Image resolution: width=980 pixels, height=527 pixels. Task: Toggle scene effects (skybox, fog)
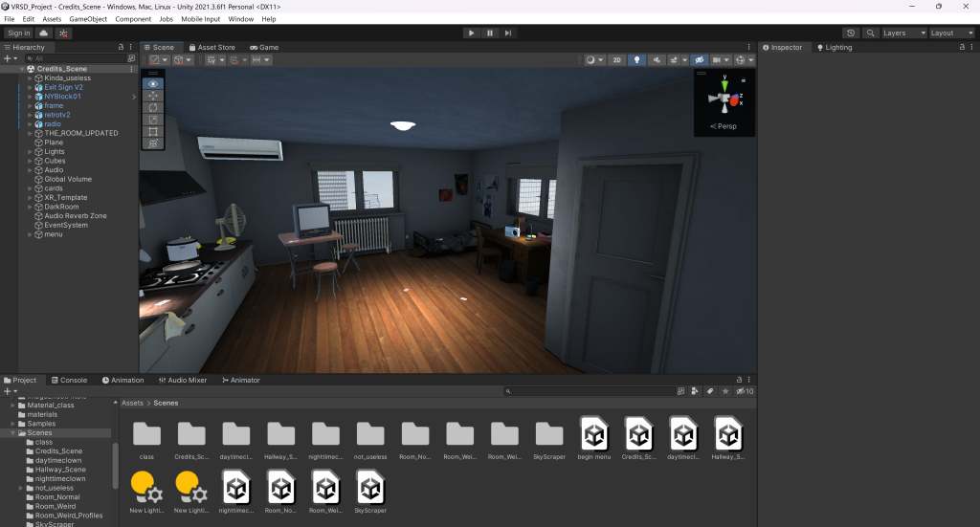pyautogui.click(x=674, y=60)
